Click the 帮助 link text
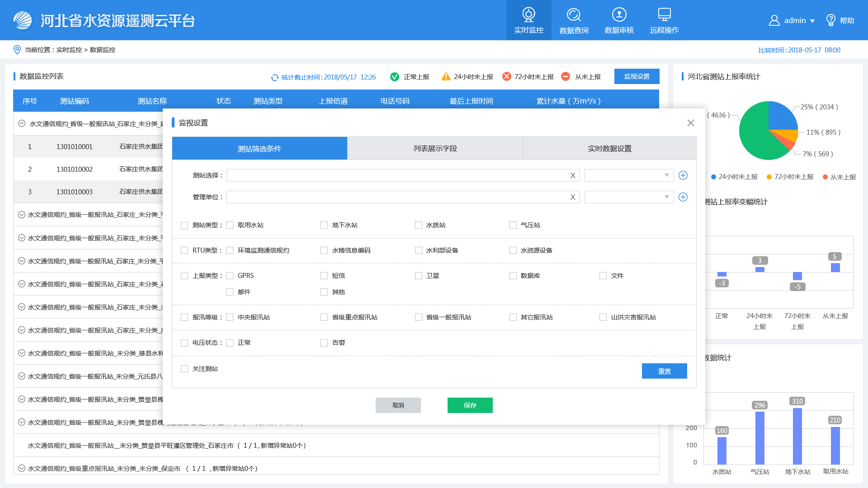868x488 pixels. pos(847,21)
